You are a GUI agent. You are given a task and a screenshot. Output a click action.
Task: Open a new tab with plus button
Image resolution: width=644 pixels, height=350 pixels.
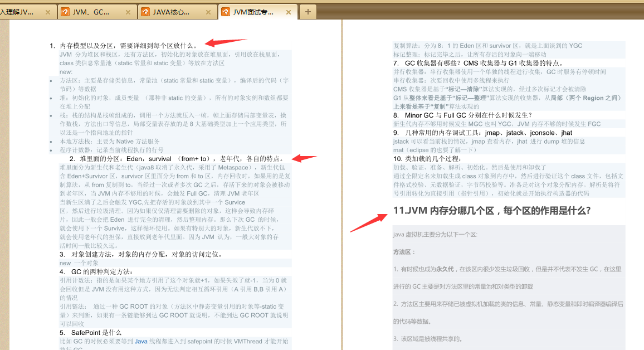tap(308, 12)
